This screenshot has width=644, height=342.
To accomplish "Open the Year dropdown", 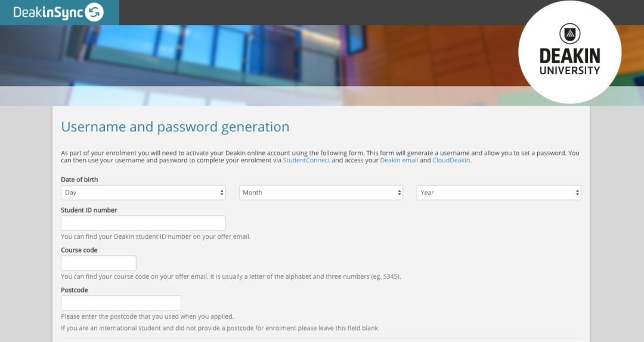I will (499, 193).
